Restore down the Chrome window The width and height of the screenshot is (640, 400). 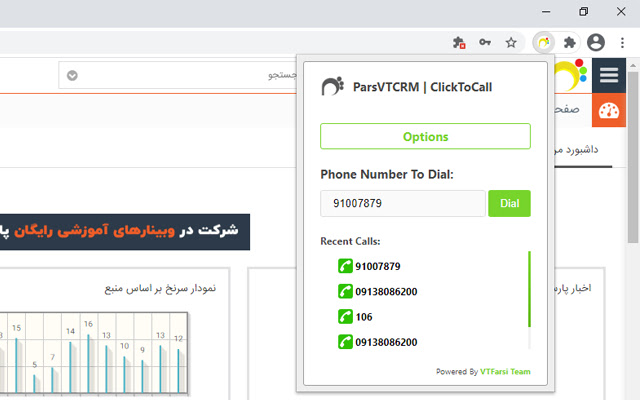584,11
